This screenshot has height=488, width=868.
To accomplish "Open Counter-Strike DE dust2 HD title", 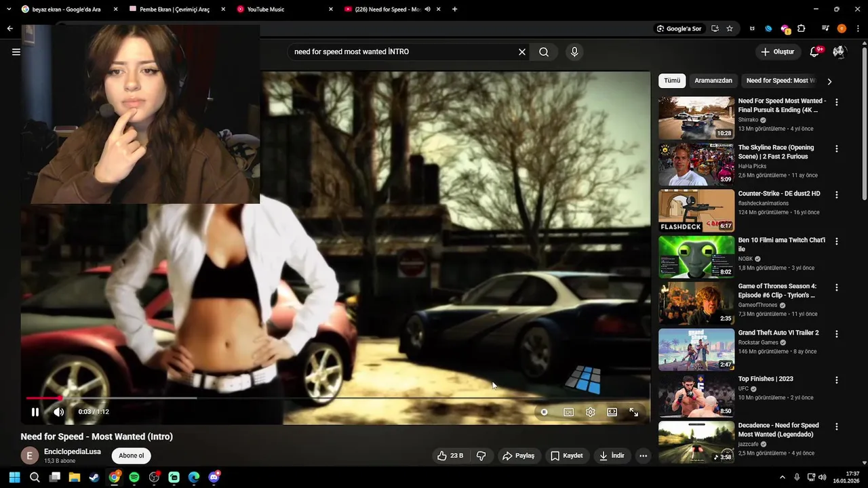I will pyautogui.click(x=779, y=194).
